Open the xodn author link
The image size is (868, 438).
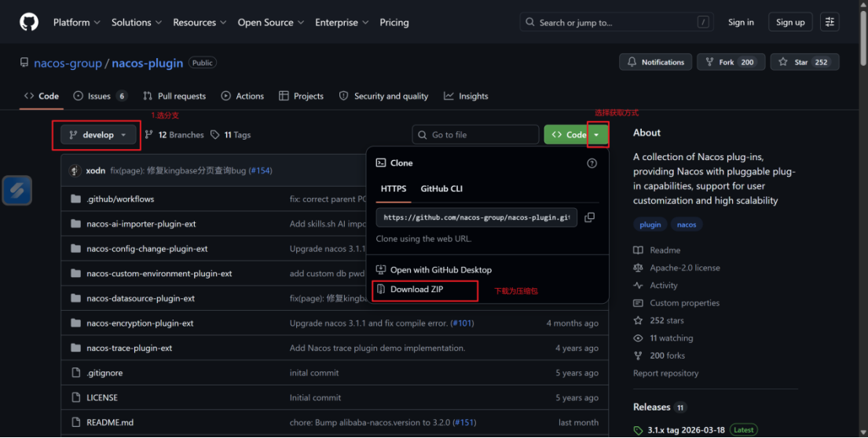[95, 171]
